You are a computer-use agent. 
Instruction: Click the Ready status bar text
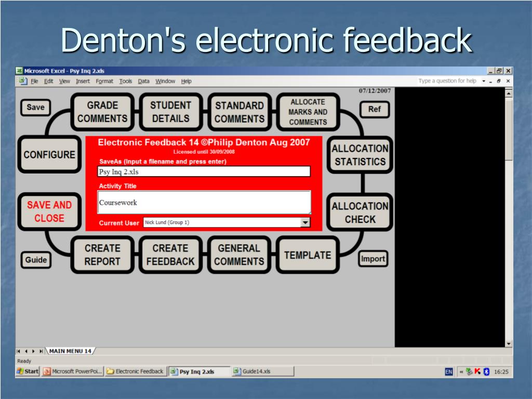click(x=24, y=361)
